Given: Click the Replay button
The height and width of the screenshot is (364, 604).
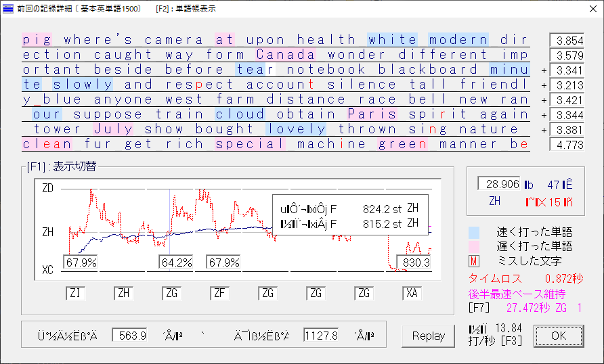Looking at the screenshot, I should coord(429,336).
